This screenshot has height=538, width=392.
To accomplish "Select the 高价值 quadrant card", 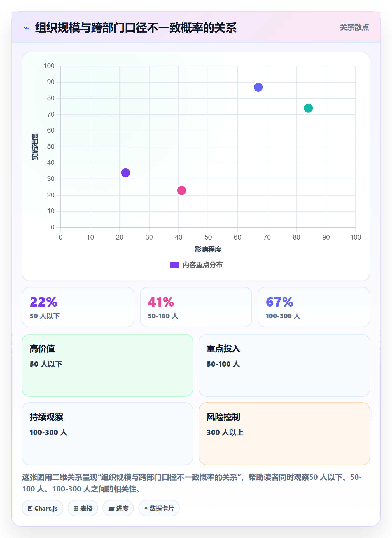I will (x=108, y=365).
